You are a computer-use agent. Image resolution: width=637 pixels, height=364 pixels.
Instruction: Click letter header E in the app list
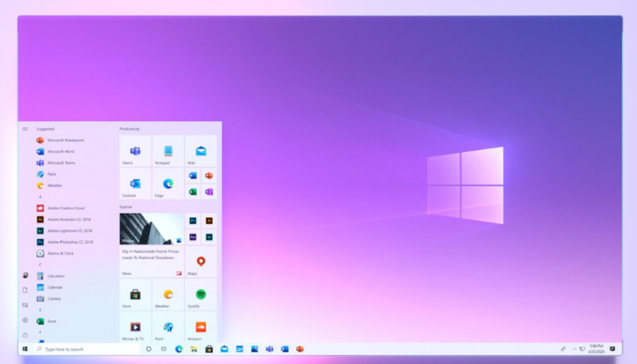coord(40,310)
